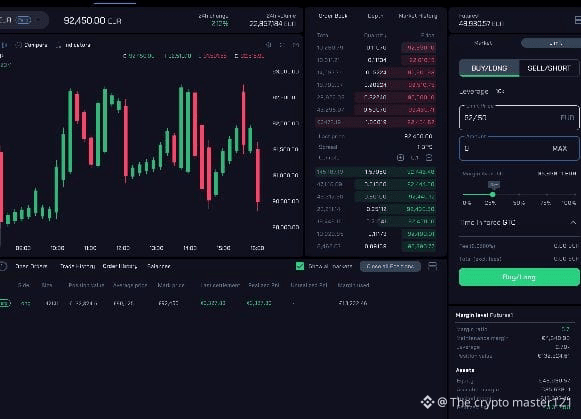Switch to SELL/SHORT side
581x419 pixels.
pos(549,68)
